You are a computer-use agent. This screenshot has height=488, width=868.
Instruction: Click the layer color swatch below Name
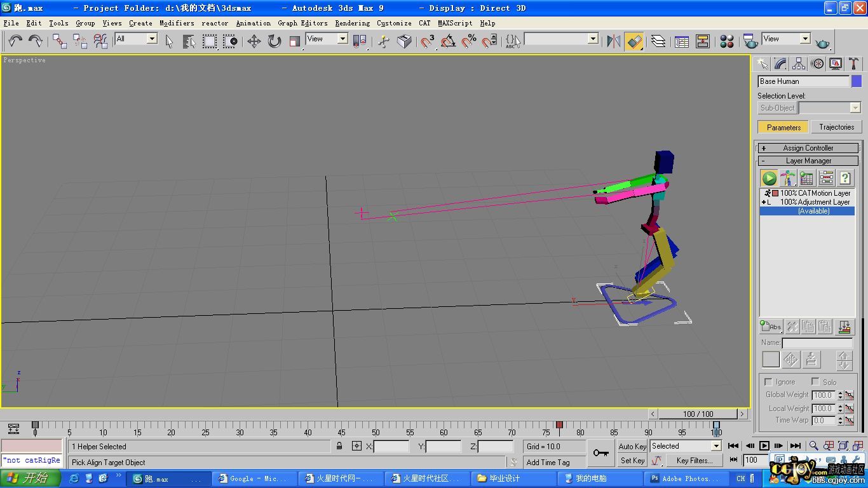coord(771,360)
